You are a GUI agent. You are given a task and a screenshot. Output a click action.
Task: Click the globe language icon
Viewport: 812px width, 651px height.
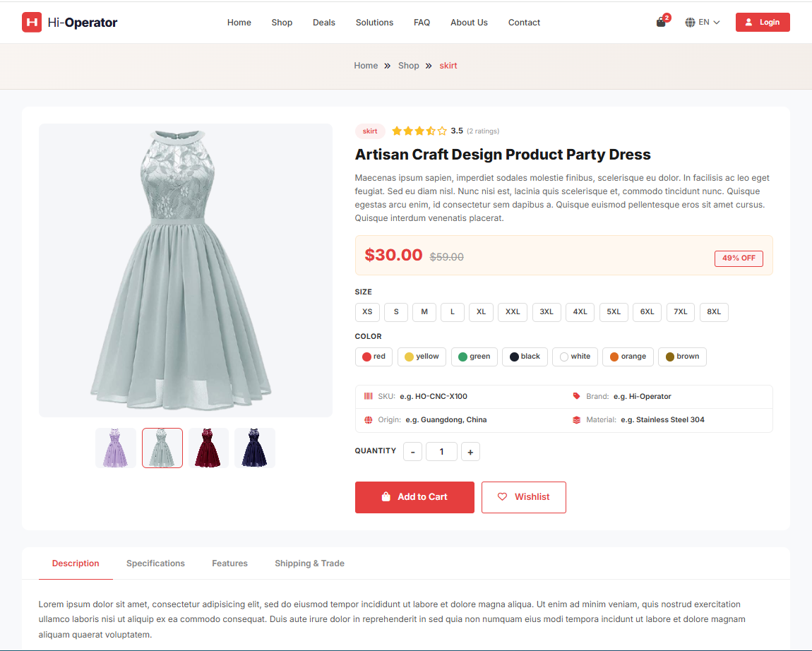690,23
